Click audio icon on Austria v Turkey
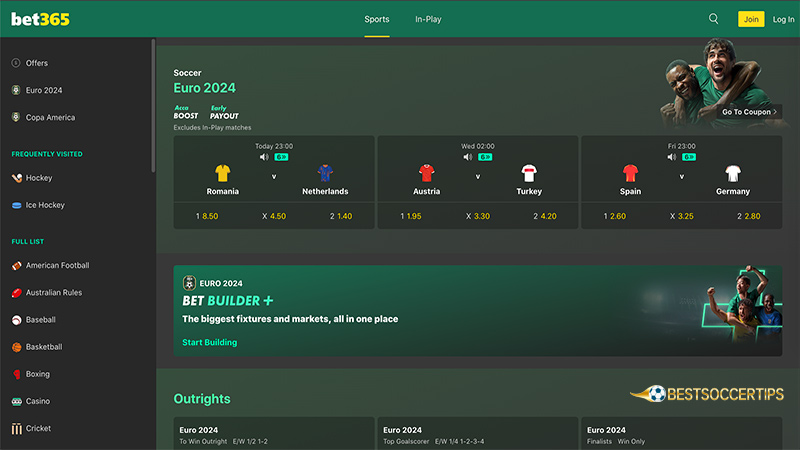 click(x=467, y=157)
